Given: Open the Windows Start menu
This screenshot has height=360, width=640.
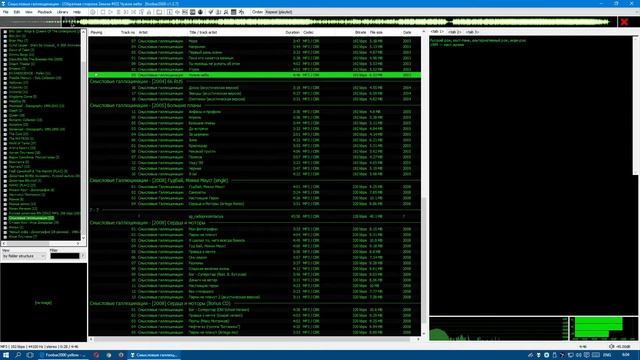Looking at the screenshot, I should click(6, 355).
